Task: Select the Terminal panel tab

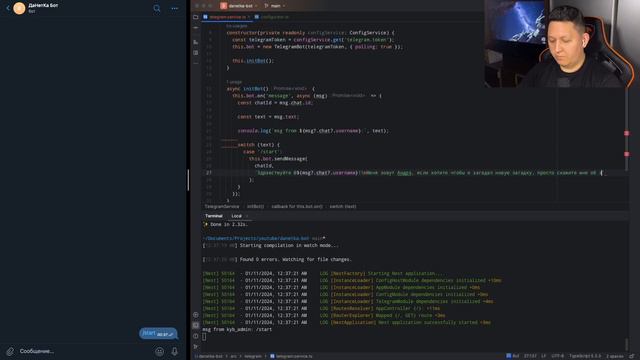Action: coord(213,216)
